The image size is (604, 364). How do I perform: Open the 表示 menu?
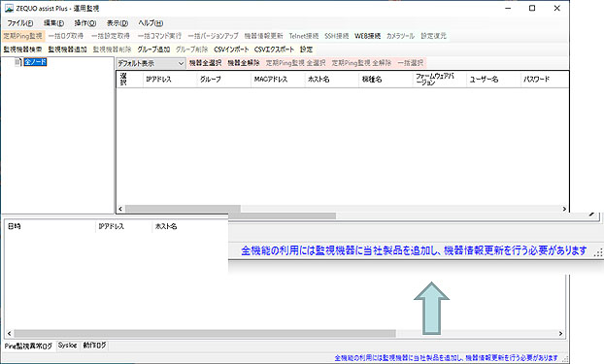(117, 23)
